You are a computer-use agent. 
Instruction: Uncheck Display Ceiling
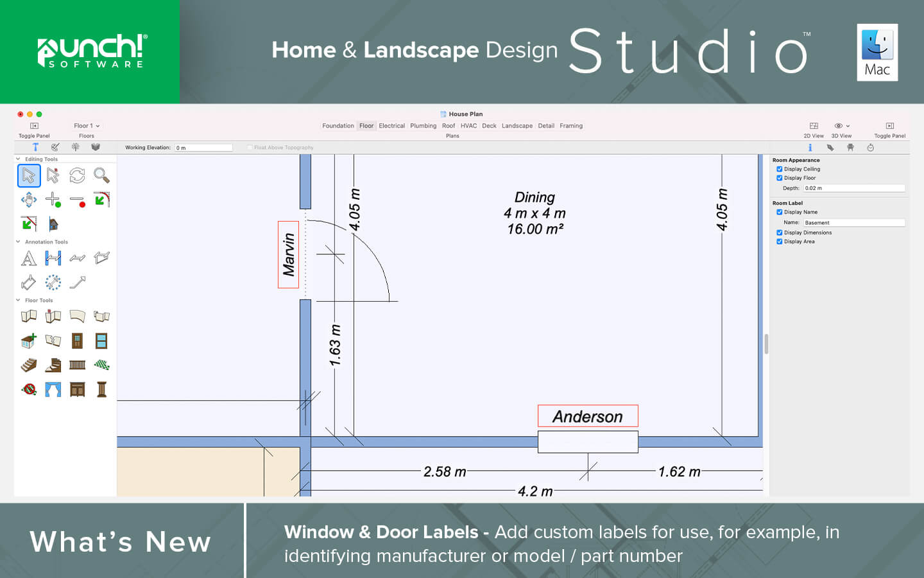point(779,169)
